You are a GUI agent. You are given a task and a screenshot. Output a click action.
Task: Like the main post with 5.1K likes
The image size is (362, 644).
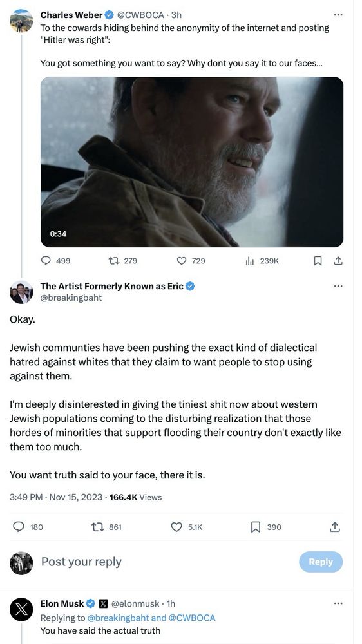pyautogui.click(x=187, y=527)
